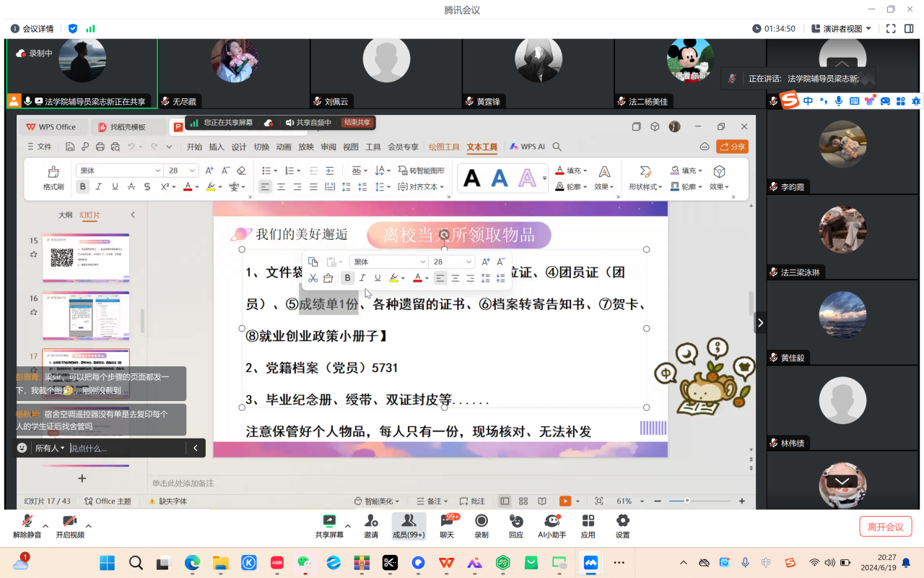Image resolution: width=924 pixels, height=578 pixels.
Task: Toggle bold in floating text toolbar
Action: [x=347, y=278]
